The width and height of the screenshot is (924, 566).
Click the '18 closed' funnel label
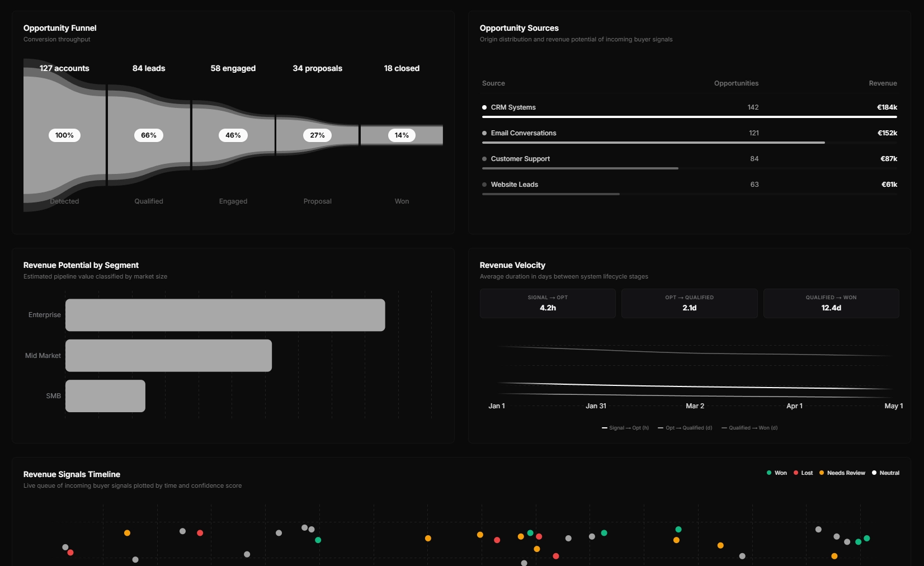pyautogui.click(x=402, y=68)
